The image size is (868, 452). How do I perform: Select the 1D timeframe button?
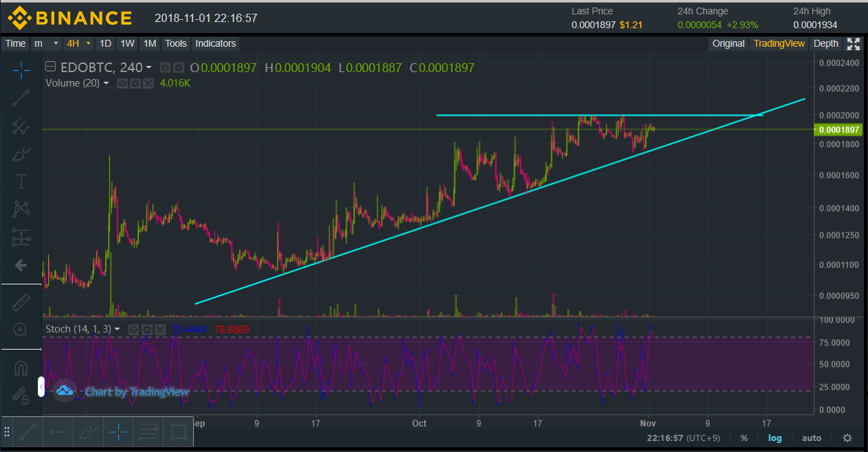coord(105,43)
